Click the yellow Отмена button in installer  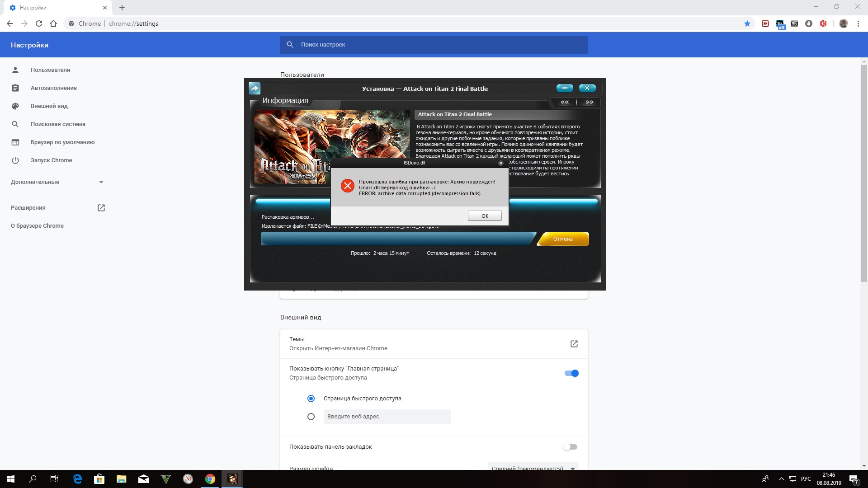[x=563, y=239]
